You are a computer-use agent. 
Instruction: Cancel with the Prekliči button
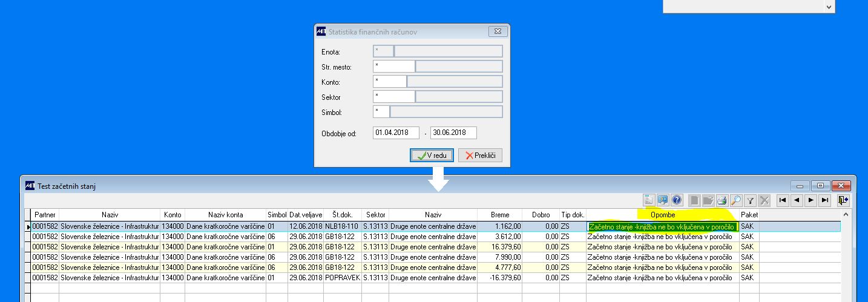(480, 156)
